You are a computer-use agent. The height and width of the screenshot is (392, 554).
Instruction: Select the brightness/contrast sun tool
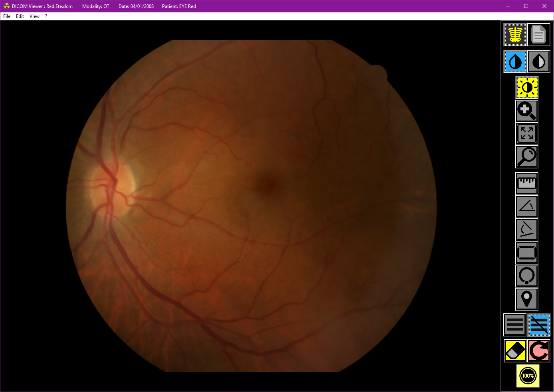(527, 87)
